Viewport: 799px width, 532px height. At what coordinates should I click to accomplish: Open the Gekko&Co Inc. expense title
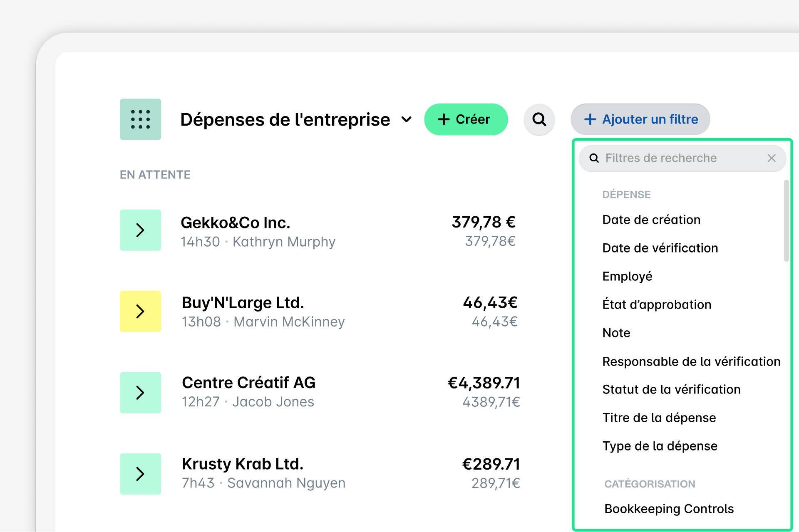point(235,223)
